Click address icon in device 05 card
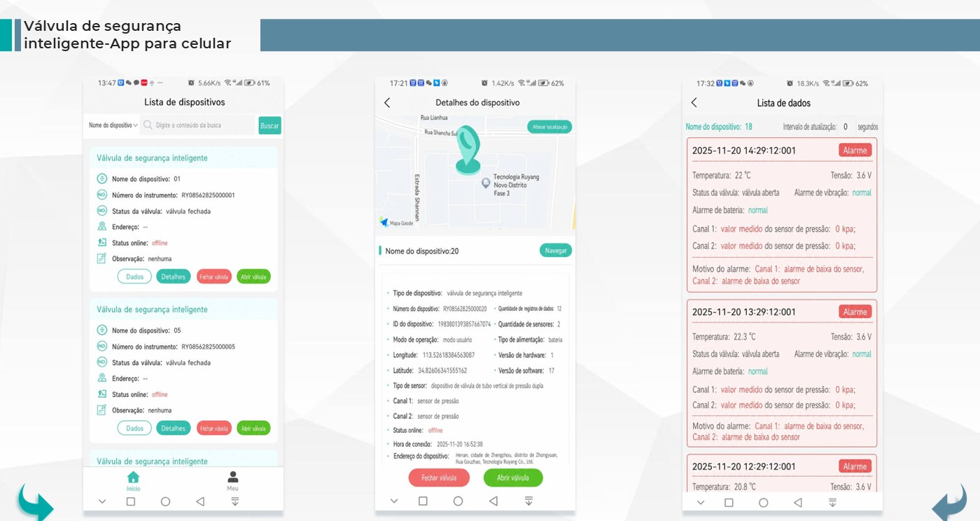Viewport: 980px width, 521px height. [101, 377]
